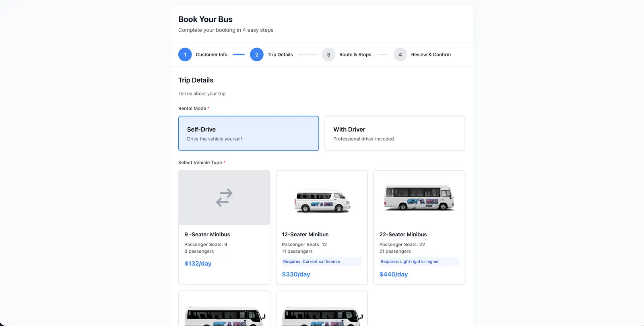The width and height of the screenshot is (644, 326).
Task: Click the step 4 circle for Review & Confirm
Action: pyautogui.click(x=400, y=55)
